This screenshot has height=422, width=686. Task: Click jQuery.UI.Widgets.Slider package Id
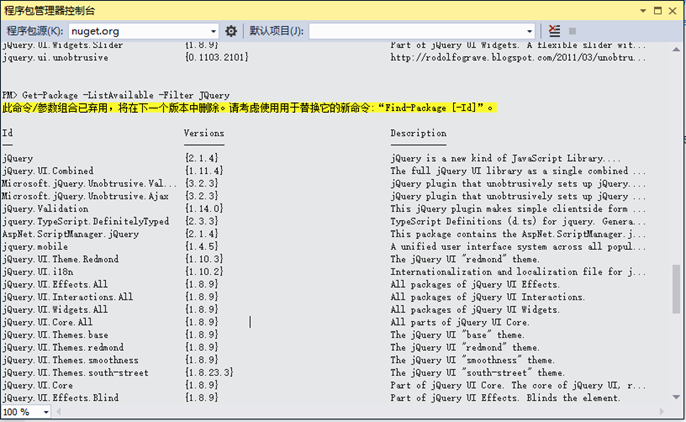63,45
